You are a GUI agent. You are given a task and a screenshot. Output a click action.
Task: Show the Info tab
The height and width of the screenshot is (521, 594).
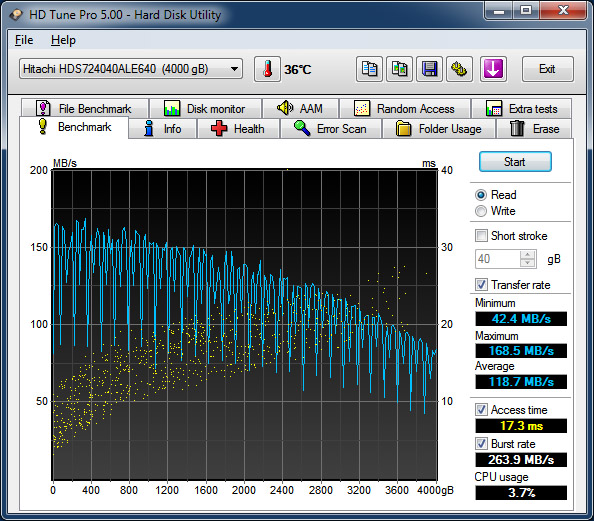point(163,129)
